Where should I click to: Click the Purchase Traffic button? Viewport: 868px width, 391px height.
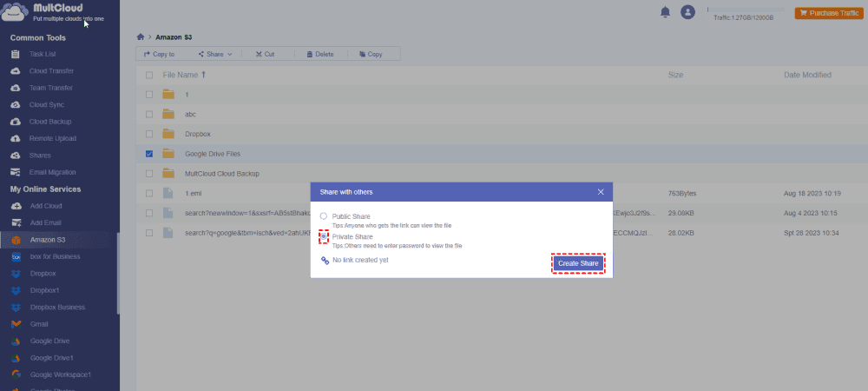coord(829,13)
